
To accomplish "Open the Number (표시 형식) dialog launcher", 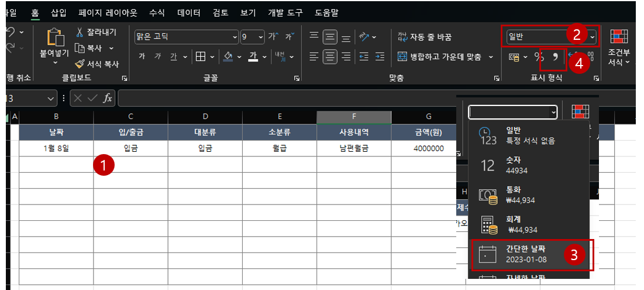I will coord(595,78).
